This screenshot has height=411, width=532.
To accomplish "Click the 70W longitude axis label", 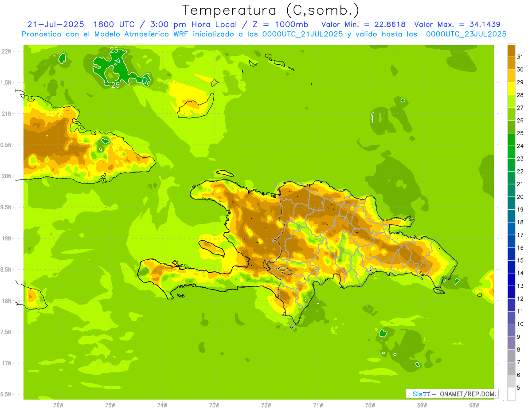I will pyautogui.click(x=370, y=405).
